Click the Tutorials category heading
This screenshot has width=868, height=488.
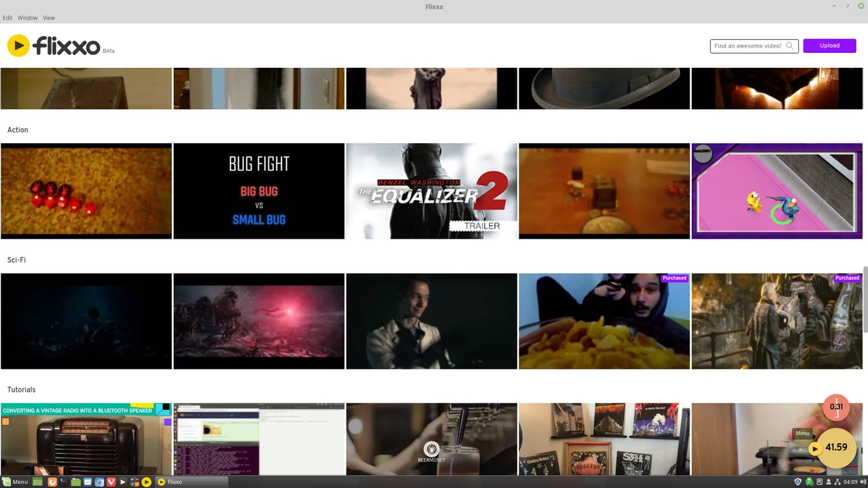click(x=21, y=390)
